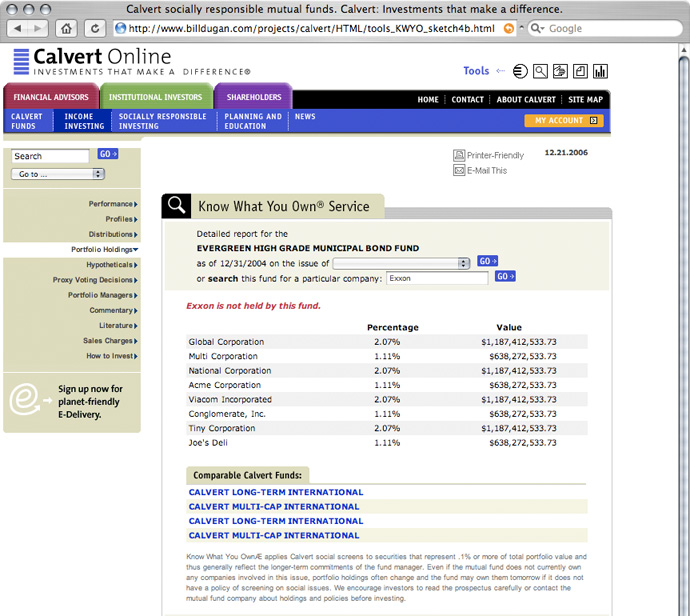Switch to the Financial Advisors tab
This screenshot has width=690, height=616.
pos(51,97)
